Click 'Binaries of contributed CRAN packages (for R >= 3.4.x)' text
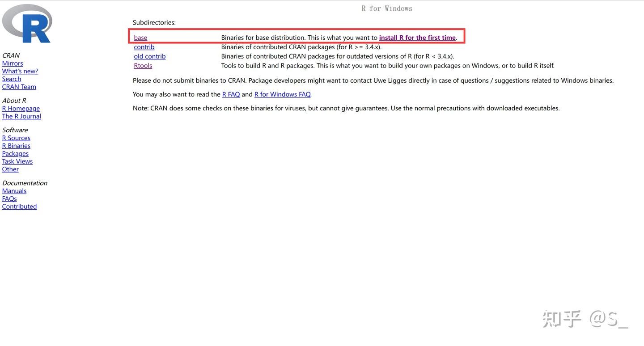Image resolution: width=644 pixels, height=346 pixels. click(x=301, y=47)
